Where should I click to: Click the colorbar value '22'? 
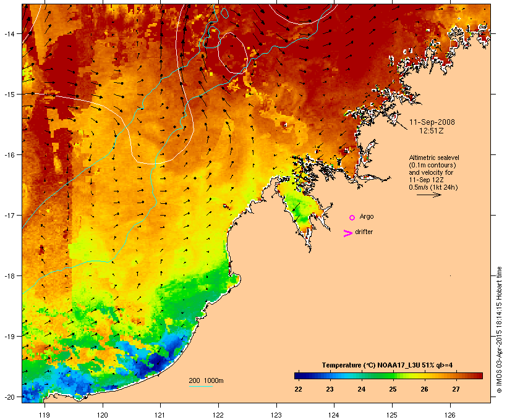[298, 389]
